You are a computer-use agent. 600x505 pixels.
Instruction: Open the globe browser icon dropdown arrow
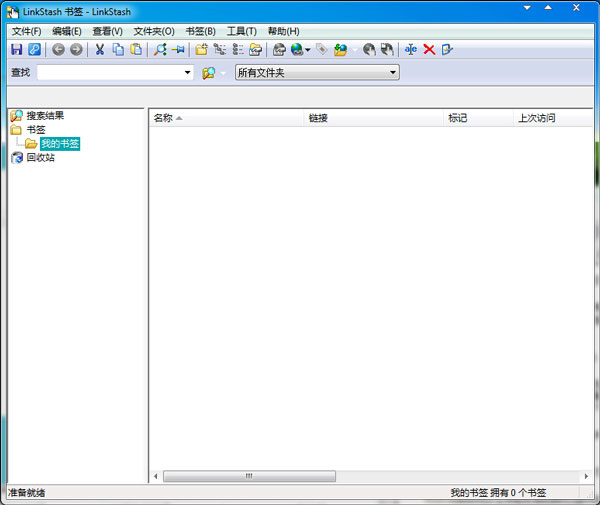308,49
